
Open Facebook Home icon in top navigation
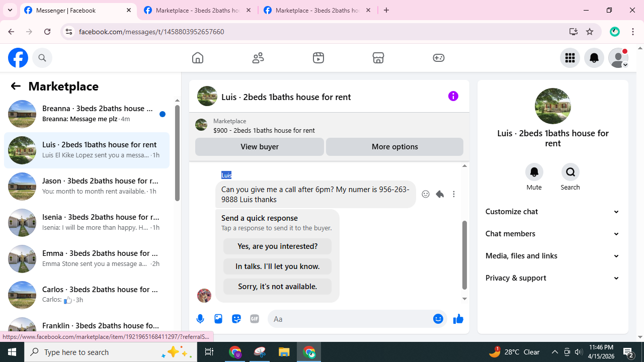click(x=198, y=58)
